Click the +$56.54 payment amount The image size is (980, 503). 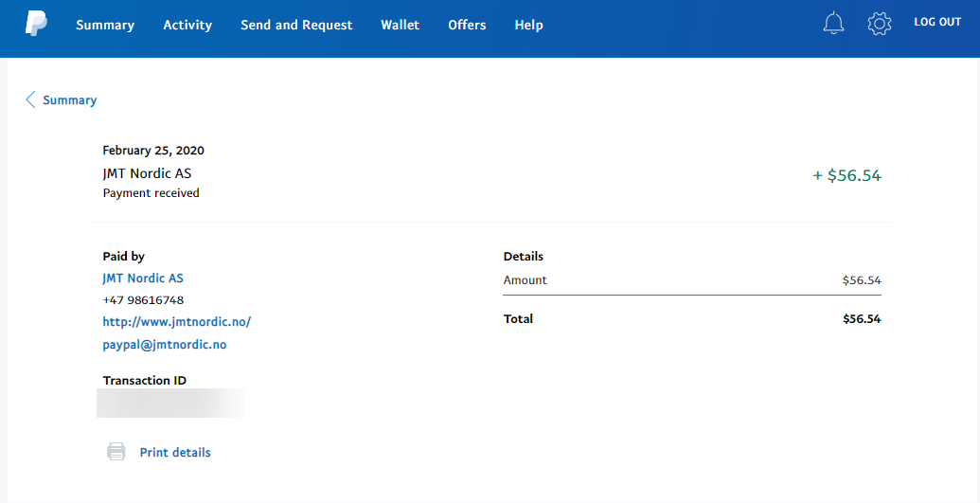(846, 175)
